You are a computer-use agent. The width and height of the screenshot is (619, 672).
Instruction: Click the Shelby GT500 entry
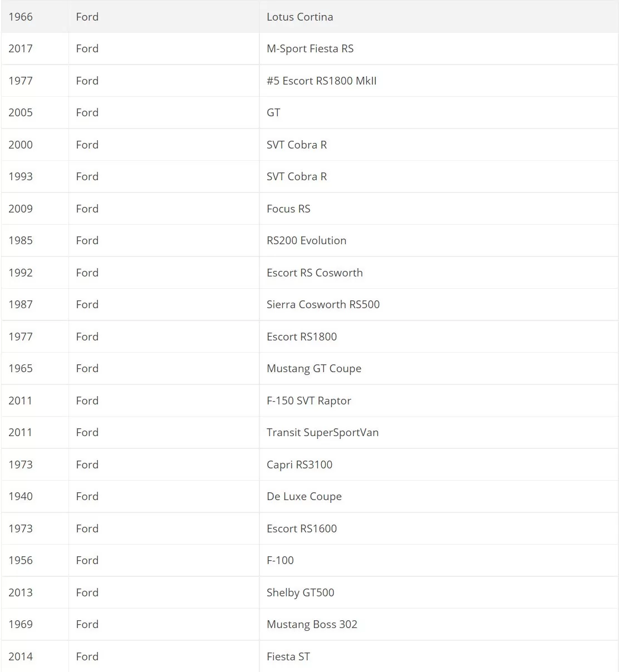(x=301, y=592)
